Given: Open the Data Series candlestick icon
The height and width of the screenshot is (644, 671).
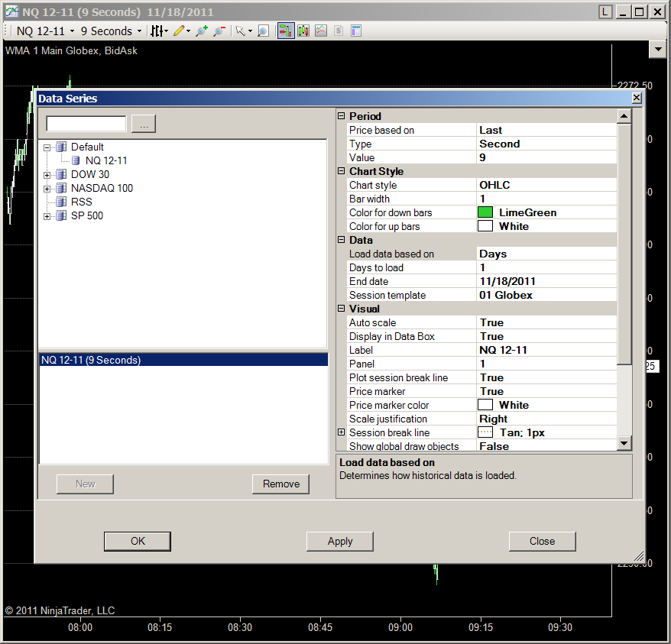Looking at the screenshot, I should 303,31.
